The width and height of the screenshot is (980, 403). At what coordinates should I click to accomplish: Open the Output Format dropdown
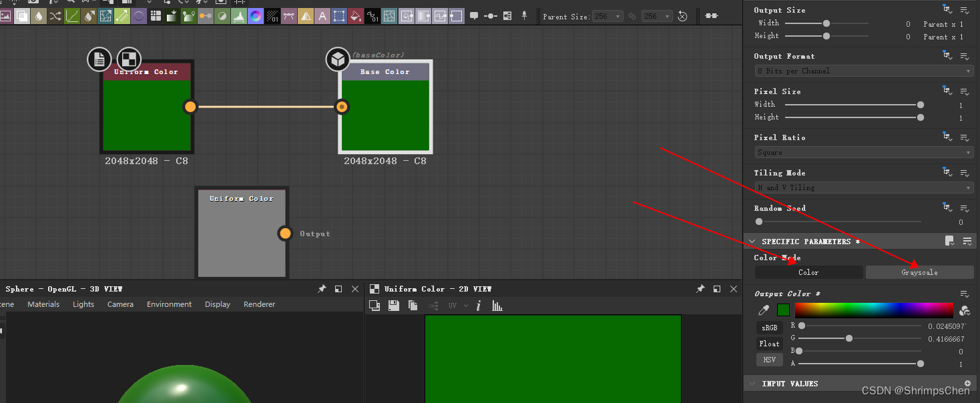click(x=864, y=71)
